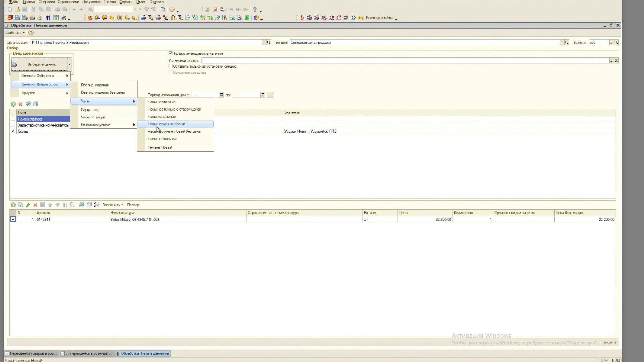
Task: Open the Внешние отчёты dropdown
Action: (381, 18)
